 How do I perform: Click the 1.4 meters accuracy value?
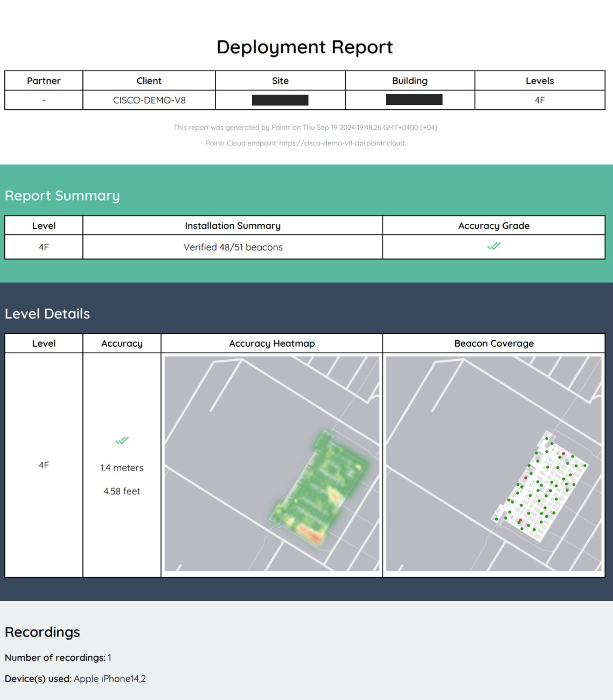(122, 468)
